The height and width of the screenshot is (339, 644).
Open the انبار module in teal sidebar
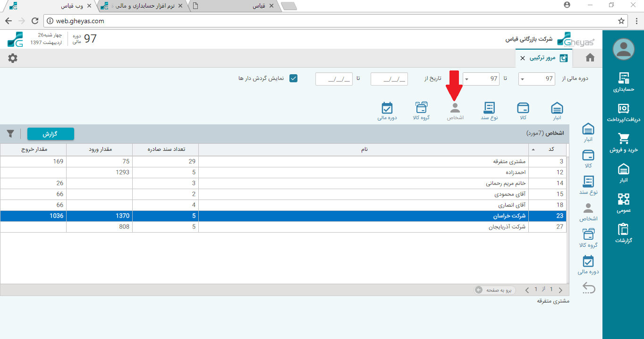pyautogui.click(x=624, y=173)
